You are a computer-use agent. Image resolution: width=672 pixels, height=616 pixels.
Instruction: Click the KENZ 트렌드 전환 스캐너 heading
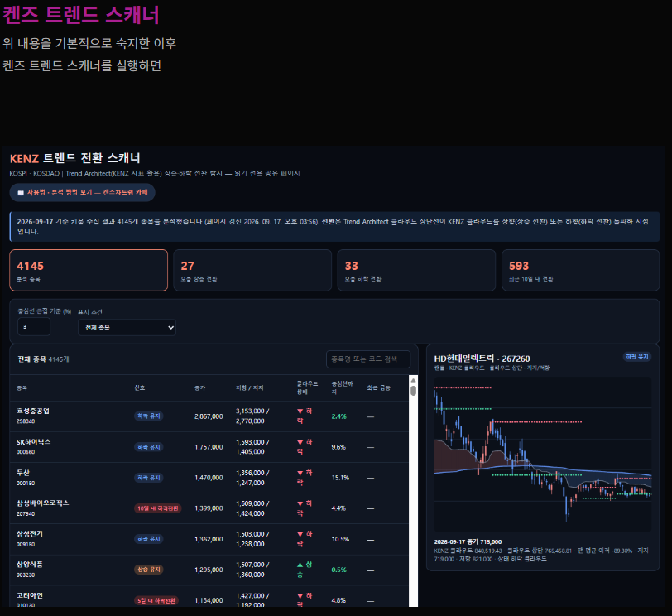75,158
